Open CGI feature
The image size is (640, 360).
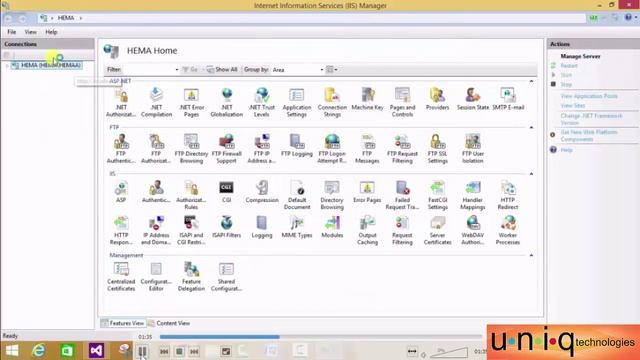tap(227, 192)
